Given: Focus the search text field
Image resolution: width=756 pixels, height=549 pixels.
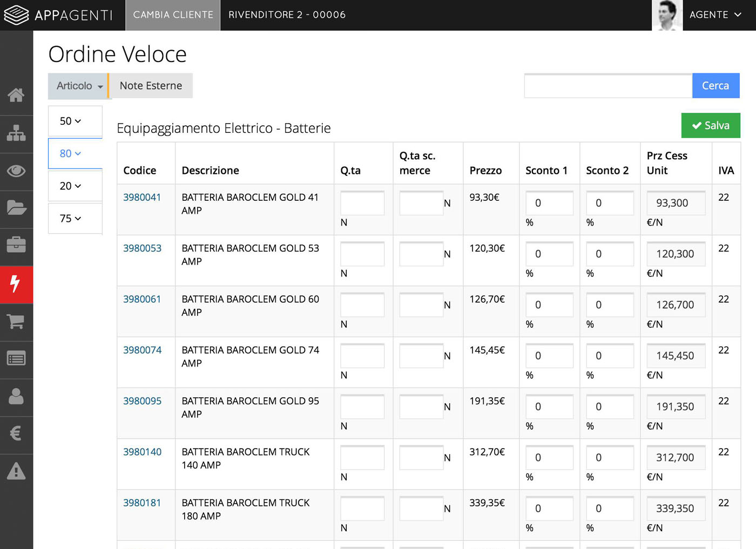Looking at the screenshot, I should pos(608,86).
